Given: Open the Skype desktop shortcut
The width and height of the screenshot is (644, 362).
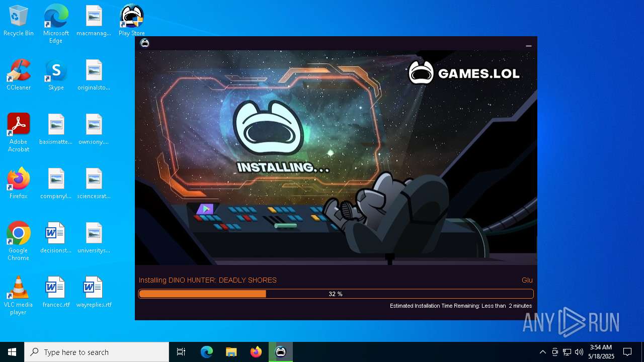Looking at the screenshot, I should click(56, 75).
